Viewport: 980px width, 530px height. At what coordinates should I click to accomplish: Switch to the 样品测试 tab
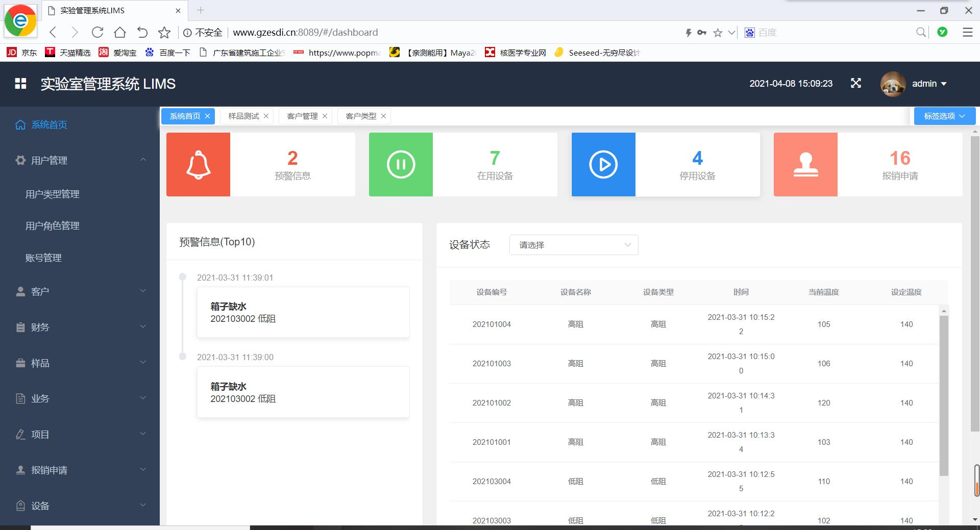coord(243,116)
